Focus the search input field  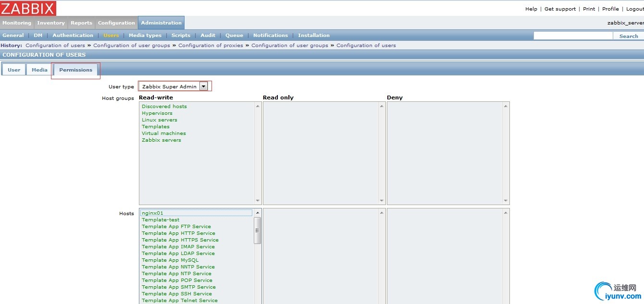tap(573, 36)
